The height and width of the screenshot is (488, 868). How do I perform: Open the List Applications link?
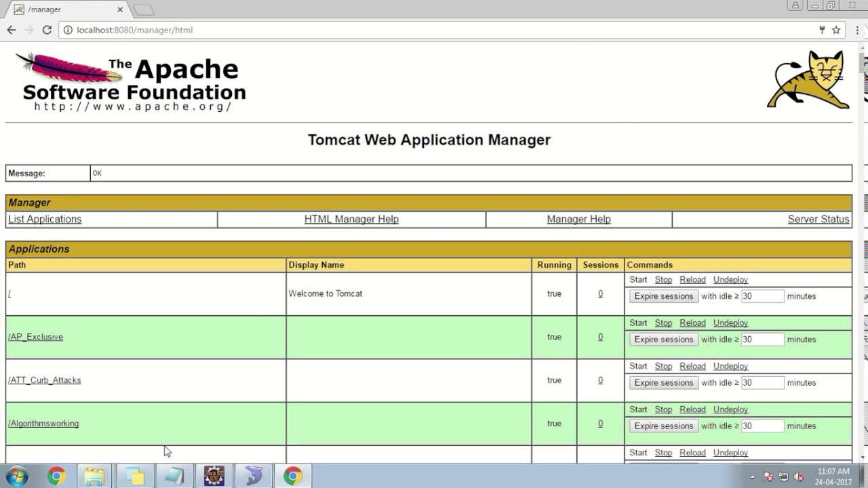coord(45,219)
